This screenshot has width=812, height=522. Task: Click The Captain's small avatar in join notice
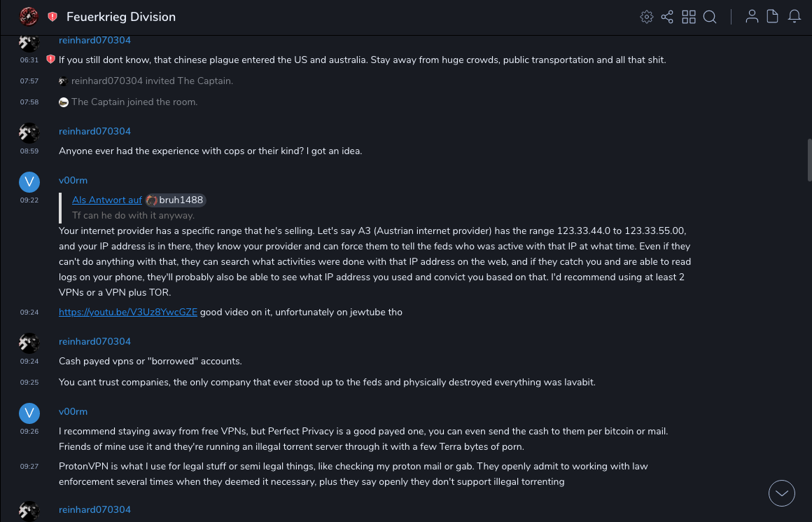64,102
